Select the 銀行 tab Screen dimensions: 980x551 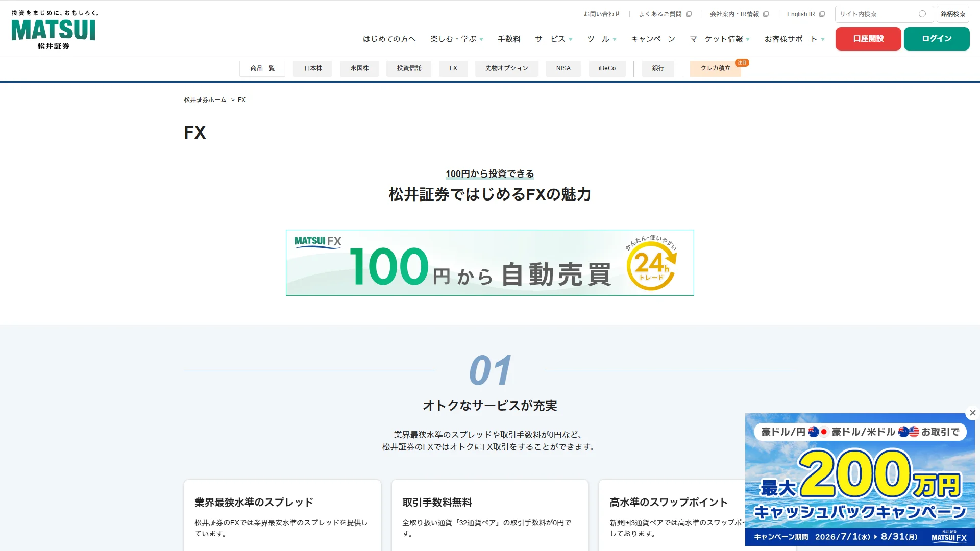(658, 68)
